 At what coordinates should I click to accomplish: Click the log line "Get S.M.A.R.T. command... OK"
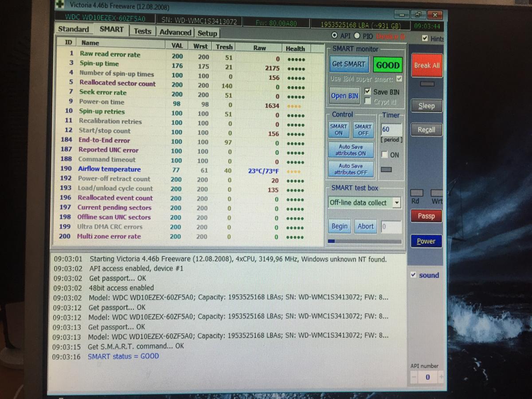(x=136, y=346)
